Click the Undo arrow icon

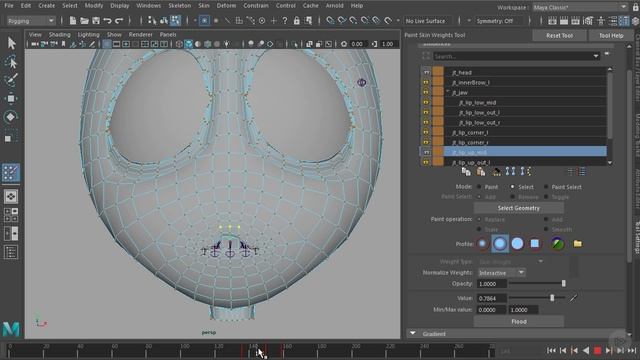[x=107, y=21]
